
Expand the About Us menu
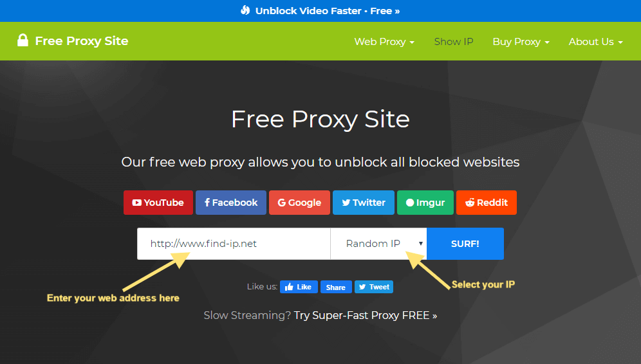click(x=595, y=42)
